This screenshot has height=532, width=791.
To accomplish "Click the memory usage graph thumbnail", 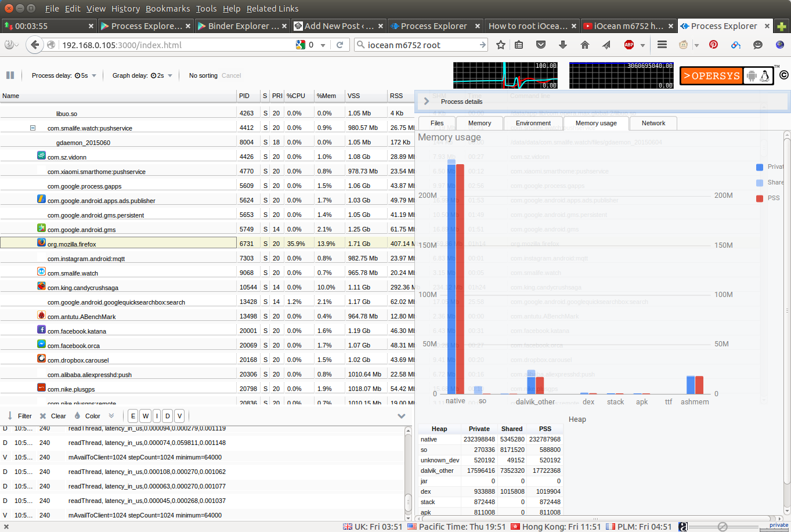I will (622, 75).
